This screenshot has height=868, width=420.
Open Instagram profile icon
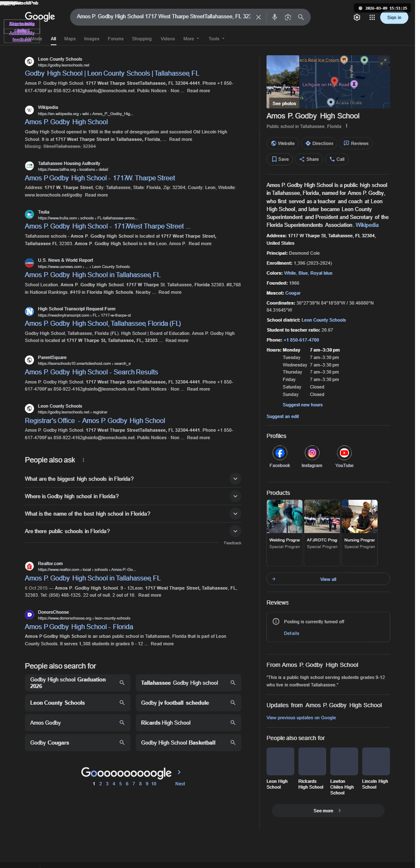pos(312,453)
